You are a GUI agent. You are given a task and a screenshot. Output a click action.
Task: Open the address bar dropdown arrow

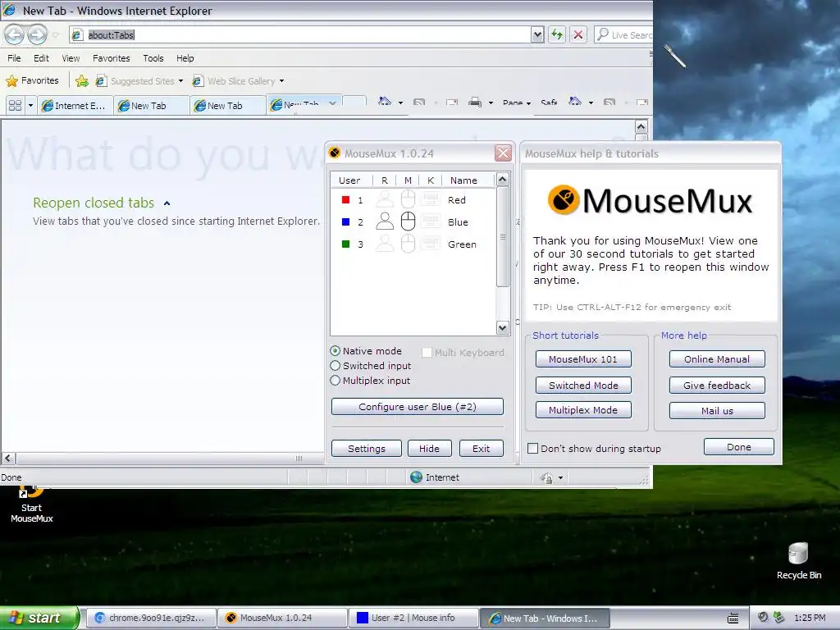[537, 34]
